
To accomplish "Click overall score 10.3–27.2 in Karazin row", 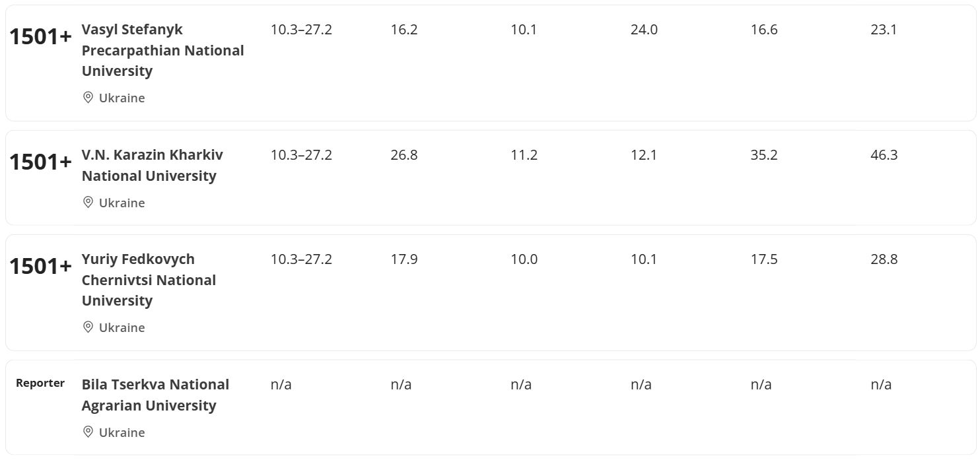I will (x=301, y=155).
